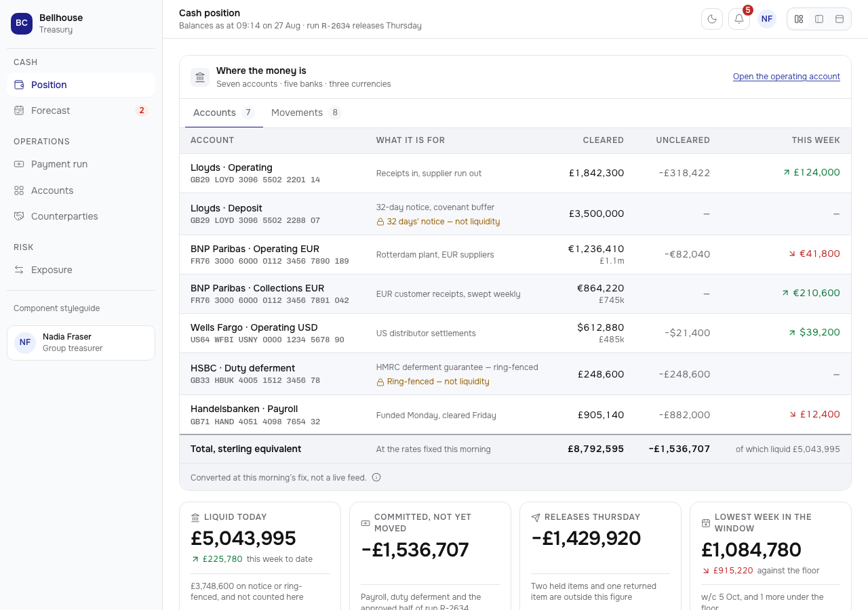Click the Exposure swap-arrows icon
The width and height of the screenshot is (868, 610).
[19, 270]
